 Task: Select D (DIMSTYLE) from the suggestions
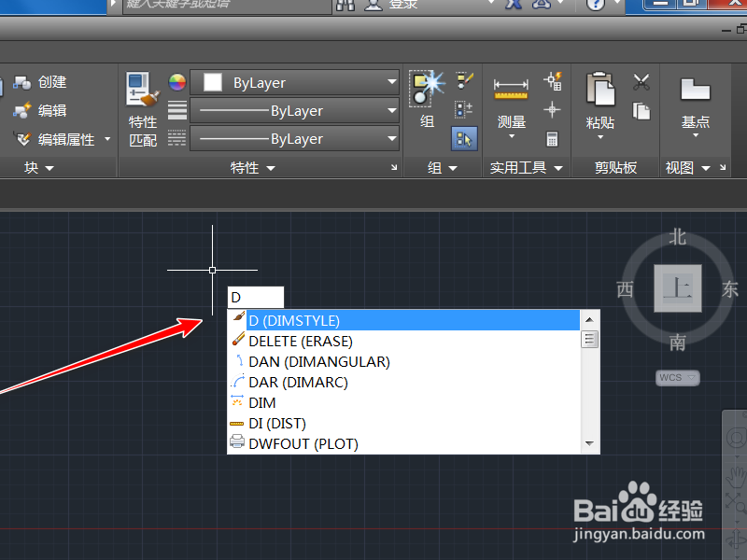[404, 320]
